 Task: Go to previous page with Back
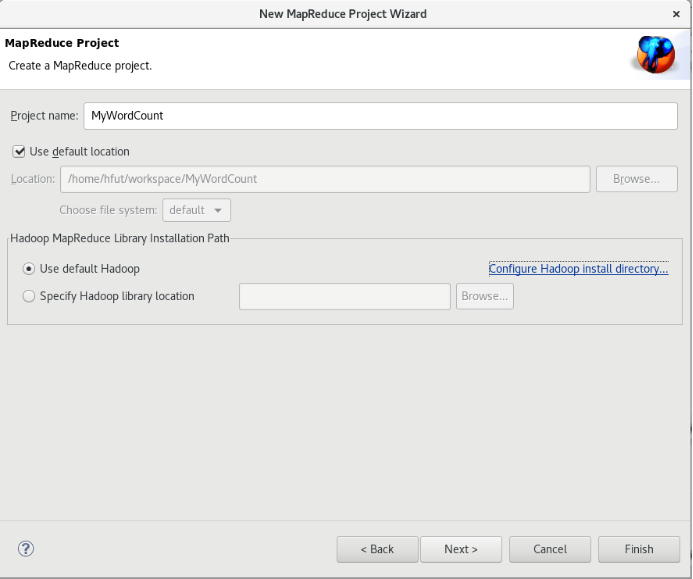376,549
